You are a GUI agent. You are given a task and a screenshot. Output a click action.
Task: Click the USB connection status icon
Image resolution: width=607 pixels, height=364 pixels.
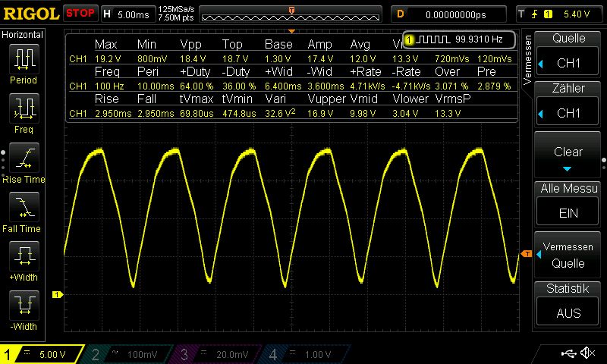pyautogui.click(x=569, y=353)
